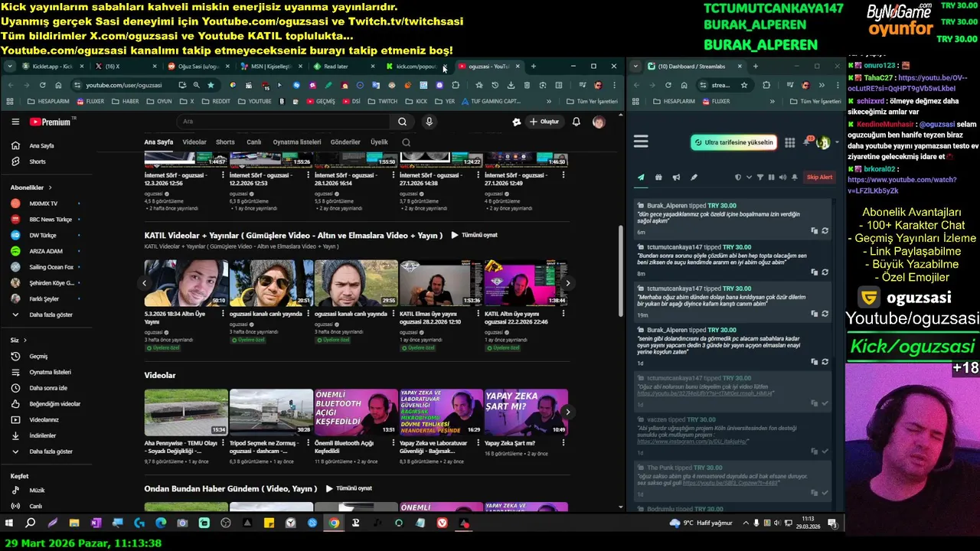
Task: Open options for Yapay Zeka Şart mı video
Action: click(x=563, y=443)
